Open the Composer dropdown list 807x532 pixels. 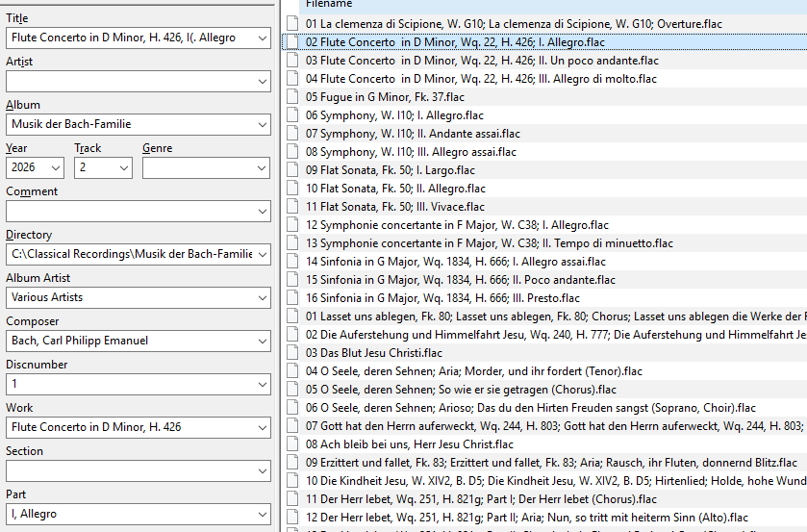263,342
